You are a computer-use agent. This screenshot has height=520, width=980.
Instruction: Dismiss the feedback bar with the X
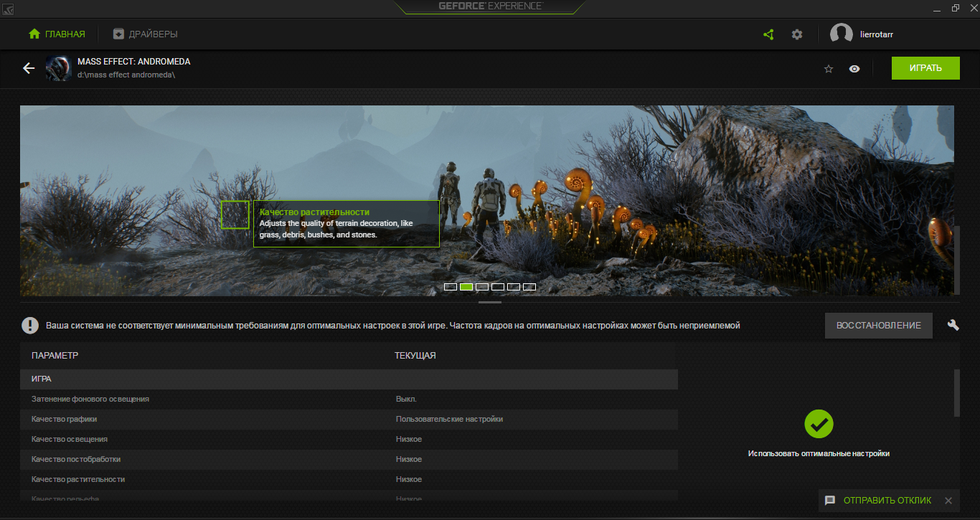click(x=948, y=501)
